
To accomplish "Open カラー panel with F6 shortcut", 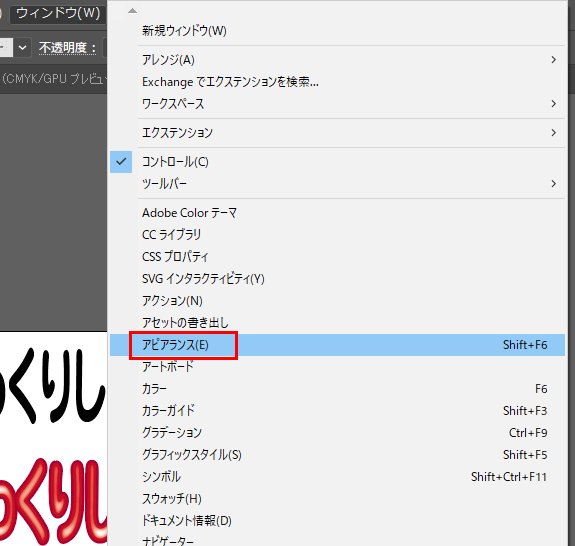I will (x=337, y=389).
